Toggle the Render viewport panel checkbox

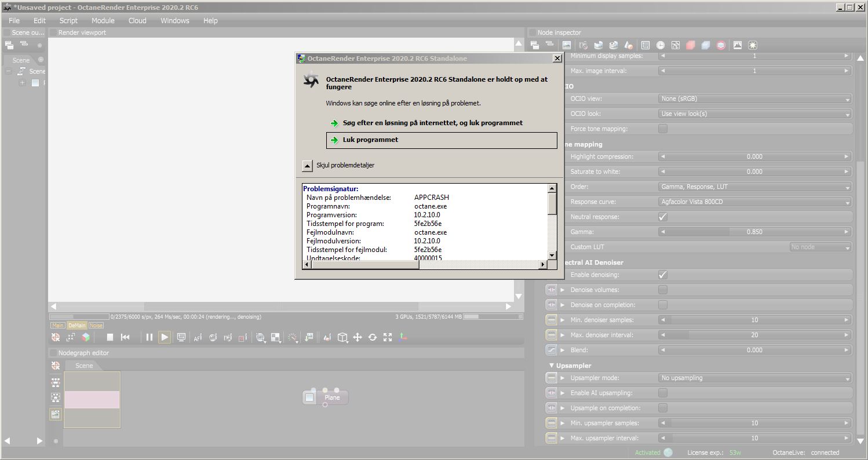(x=53, y=32)
